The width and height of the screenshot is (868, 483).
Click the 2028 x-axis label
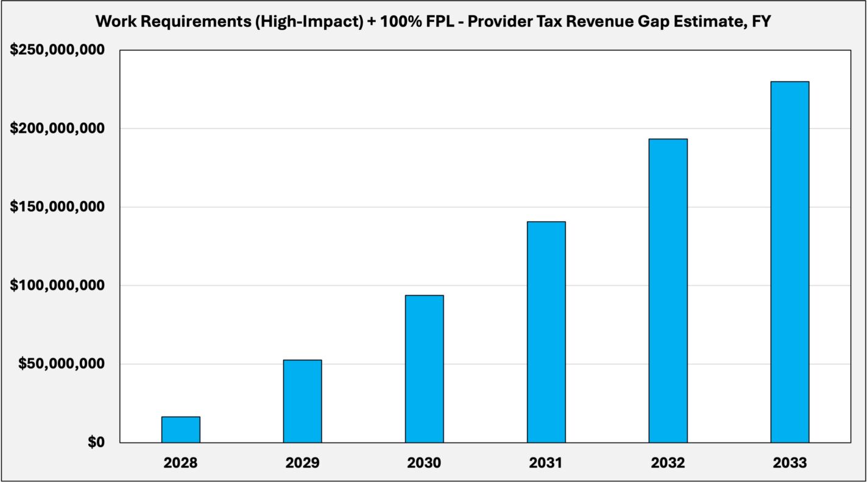(180, 463)
